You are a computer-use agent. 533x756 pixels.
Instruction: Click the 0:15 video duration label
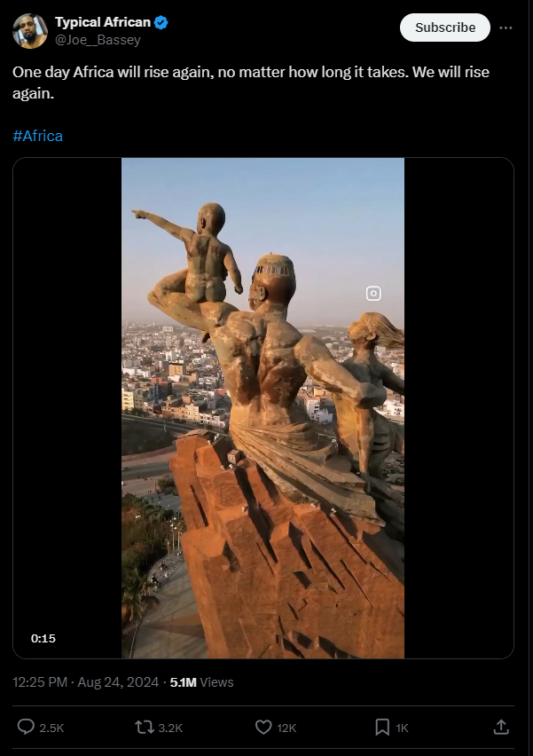[43, 638]
